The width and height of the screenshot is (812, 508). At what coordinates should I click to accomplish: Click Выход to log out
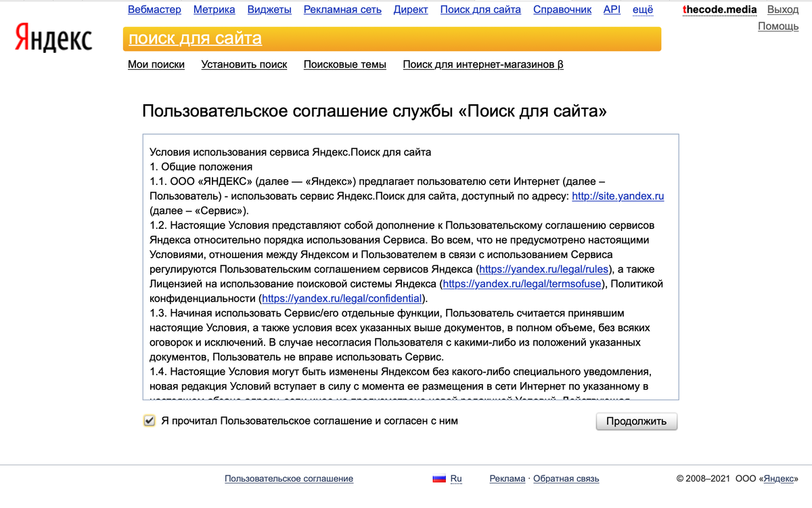click(783, 9)
